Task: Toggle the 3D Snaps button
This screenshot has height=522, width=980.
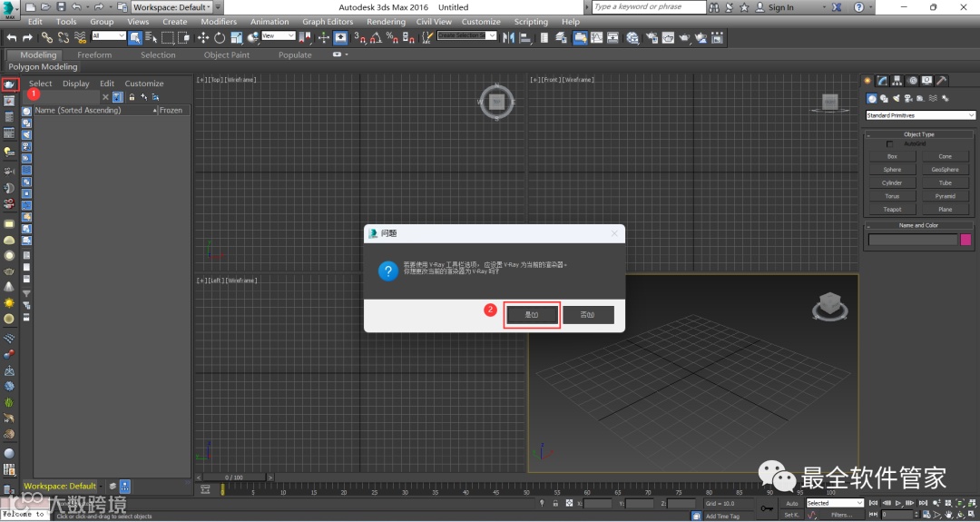Action: pyautogui.click(x=359, y=38)
